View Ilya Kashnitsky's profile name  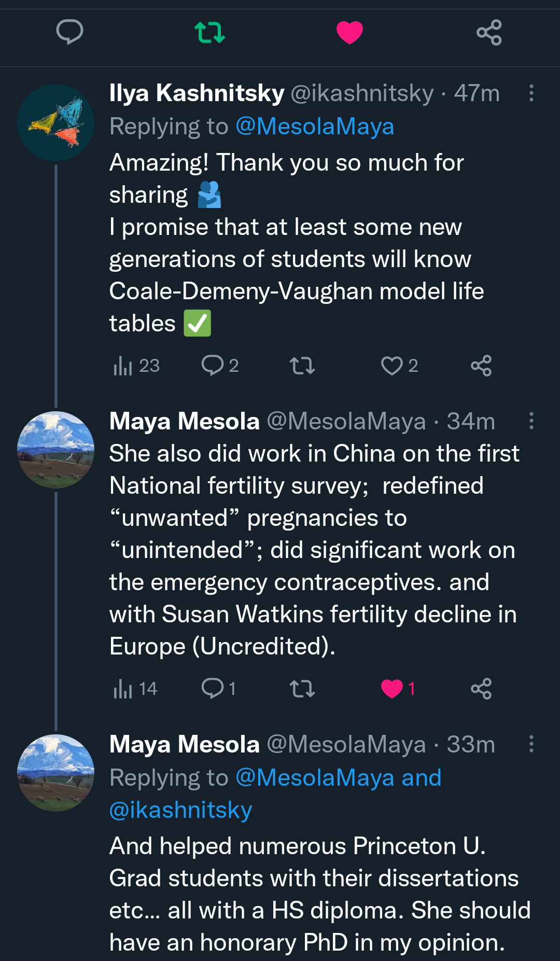[x=196, y=93]
